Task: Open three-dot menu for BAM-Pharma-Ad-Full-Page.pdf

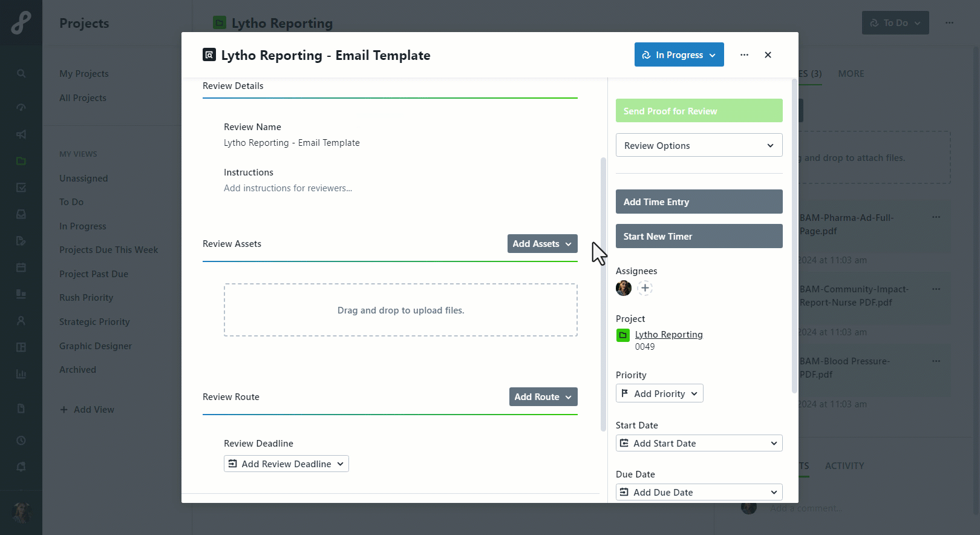Action: [x=936, y=217]
